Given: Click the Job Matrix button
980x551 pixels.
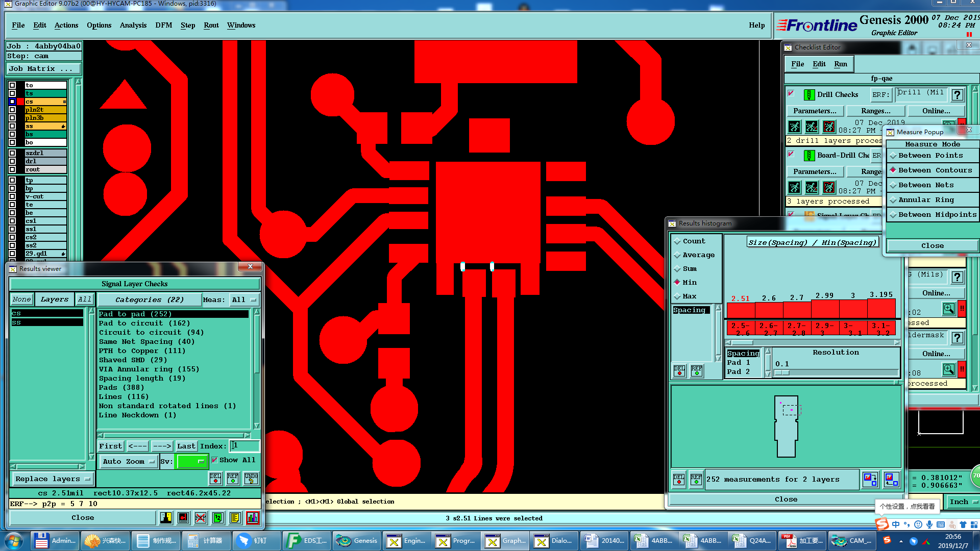Looking at the screenshot, I should (43, 69).
